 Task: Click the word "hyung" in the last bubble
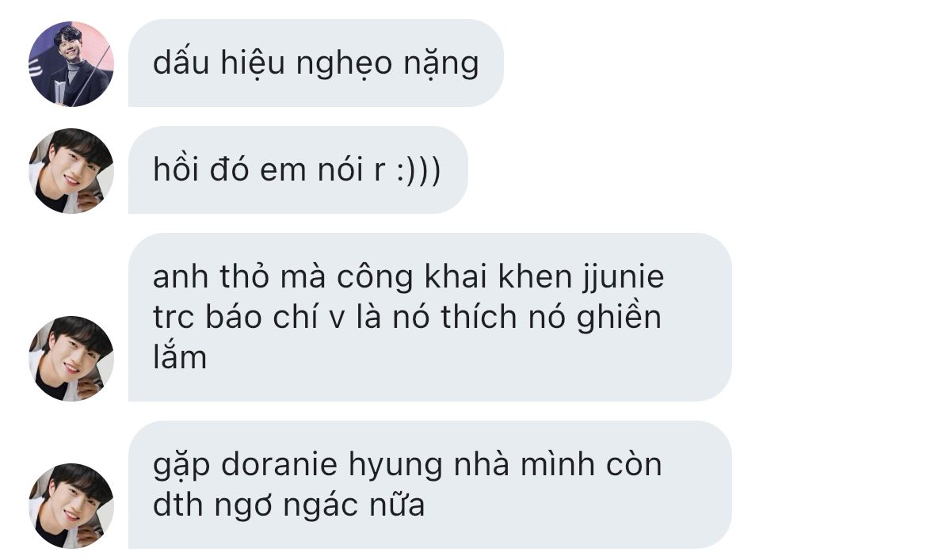[x=395, y=466]
